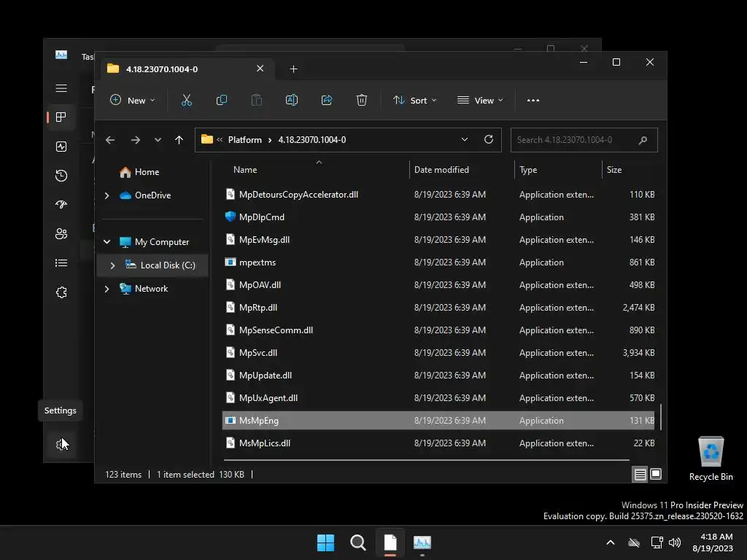747x560 pixels.
Task: Expand the OneDrive tree node
Action: [107, 195]
